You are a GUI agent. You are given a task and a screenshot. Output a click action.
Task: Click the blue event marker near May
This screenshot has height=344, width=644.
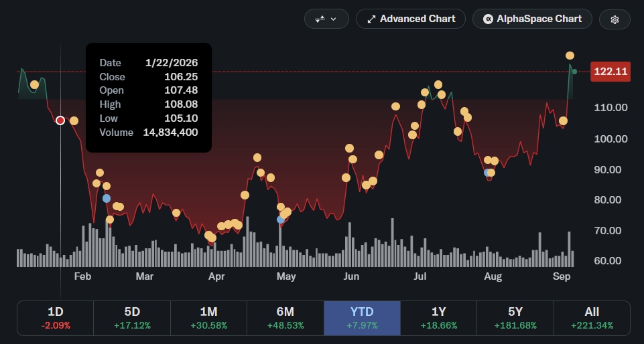281,220
